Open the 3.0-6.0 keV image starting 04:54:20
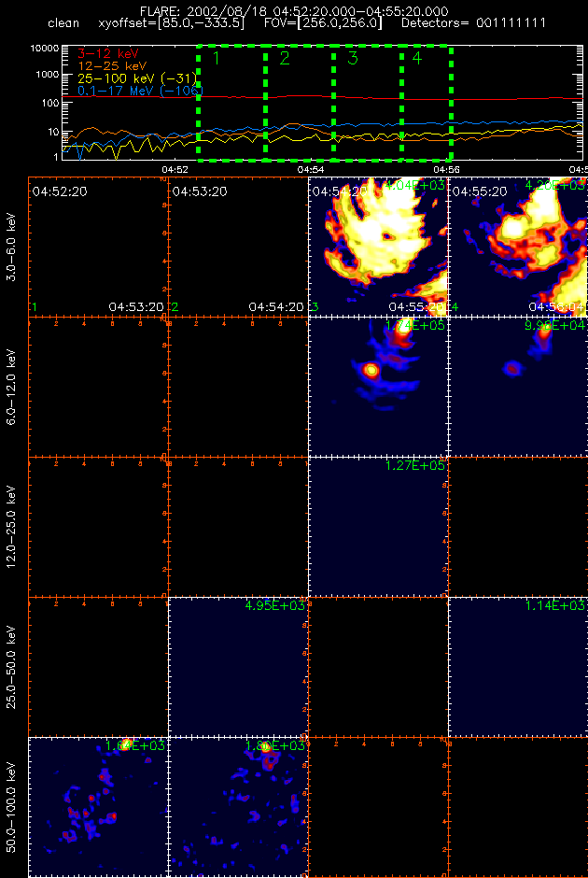 [378, 247]
